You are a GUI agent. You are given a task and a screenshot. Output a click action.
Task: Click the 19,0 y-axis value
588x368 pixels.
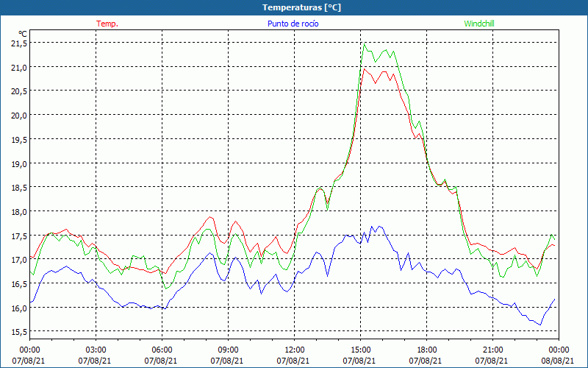click(x=19, y=163)
